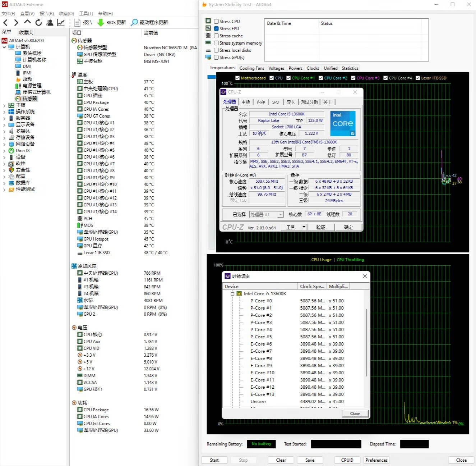
Task: Switch to 收藏夹 tab in AIDA64
Action: [x=26, y=32]
